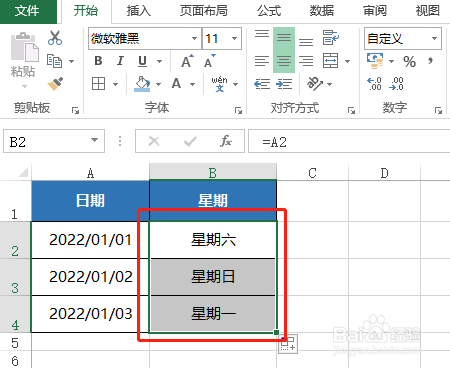Set top vertical alignment

(x=262, y=34)
